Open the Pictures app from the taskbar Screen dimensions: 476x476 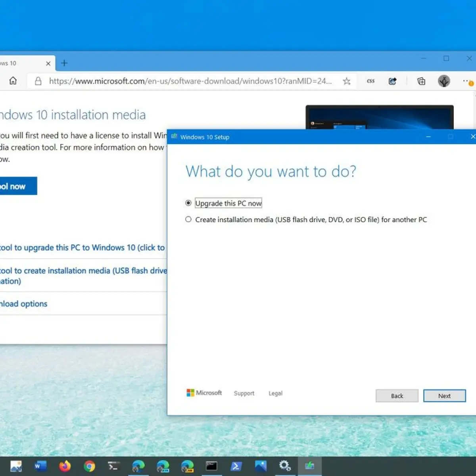261,466
